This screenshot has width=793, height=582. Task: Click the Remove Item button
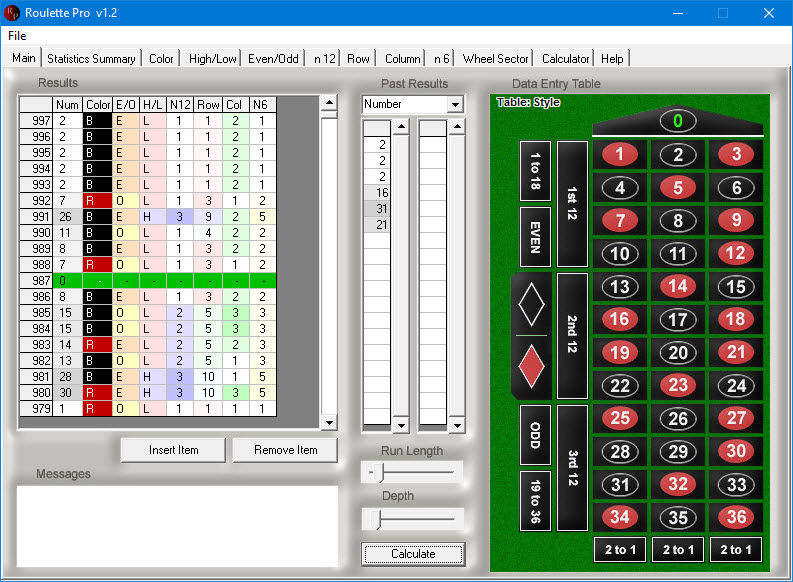pyautogui.click(x=285, y=450)
